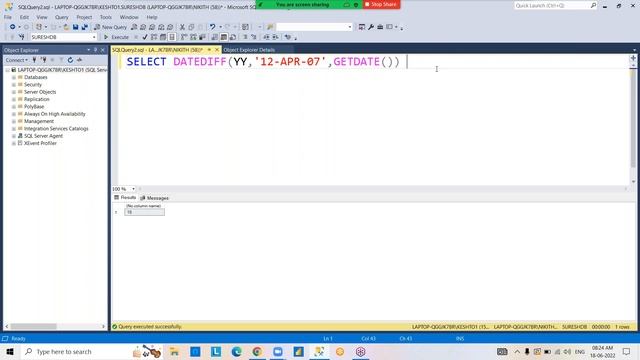
Task: Open Zoom from the taskbar
Action: pos(278,351)
